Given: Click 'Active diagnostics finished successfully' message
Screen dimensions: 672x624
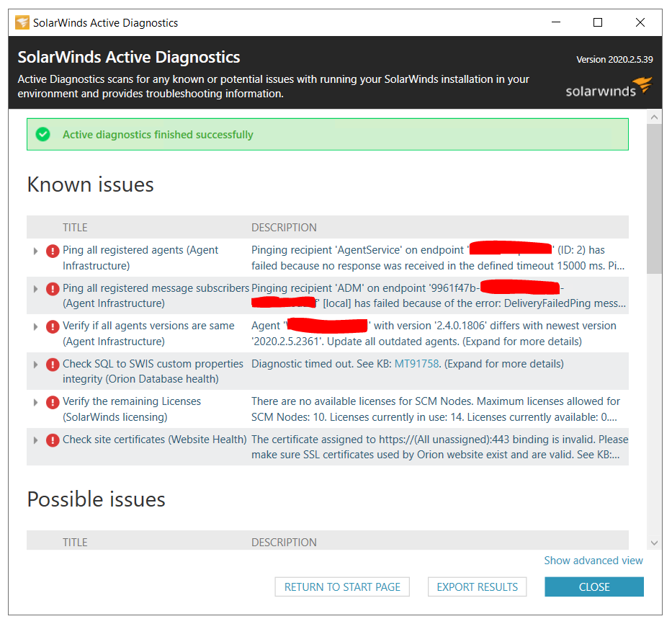Looking at the screenshot, I should click(158, 135).
